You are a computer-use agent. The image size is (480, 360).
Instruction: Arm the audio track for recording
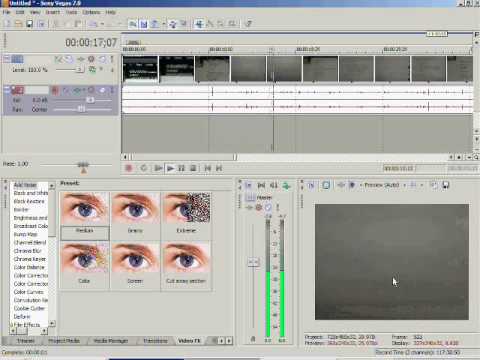click(x=55, y=90)
